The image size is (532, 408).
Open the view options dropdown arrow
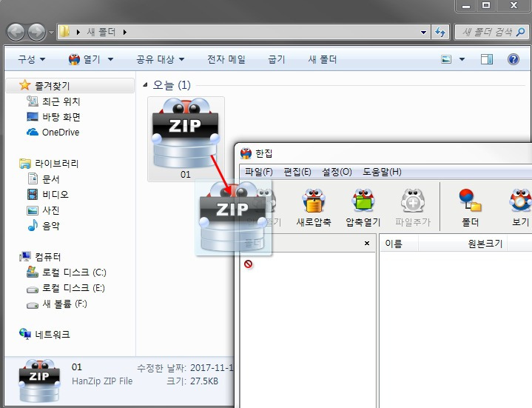pos(462,59)
